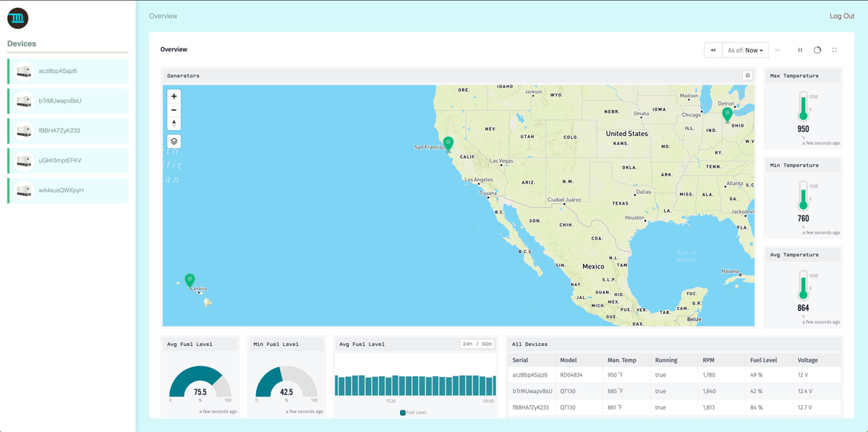Screen dimensions: 868x432
Task: Expand the dashboard to fullscreen
Action: point(834,50)
